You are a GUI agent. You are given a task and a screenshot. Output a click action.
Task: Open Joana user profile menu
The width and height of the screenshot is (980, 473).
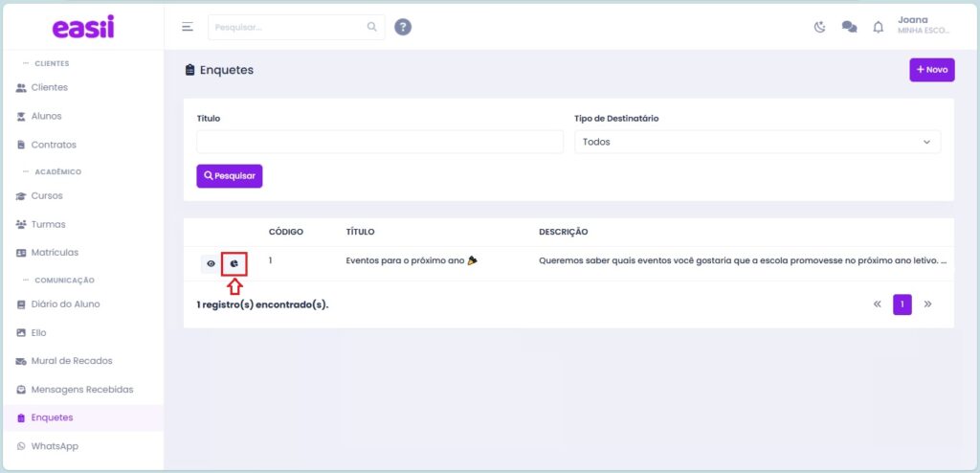[923, 25]
